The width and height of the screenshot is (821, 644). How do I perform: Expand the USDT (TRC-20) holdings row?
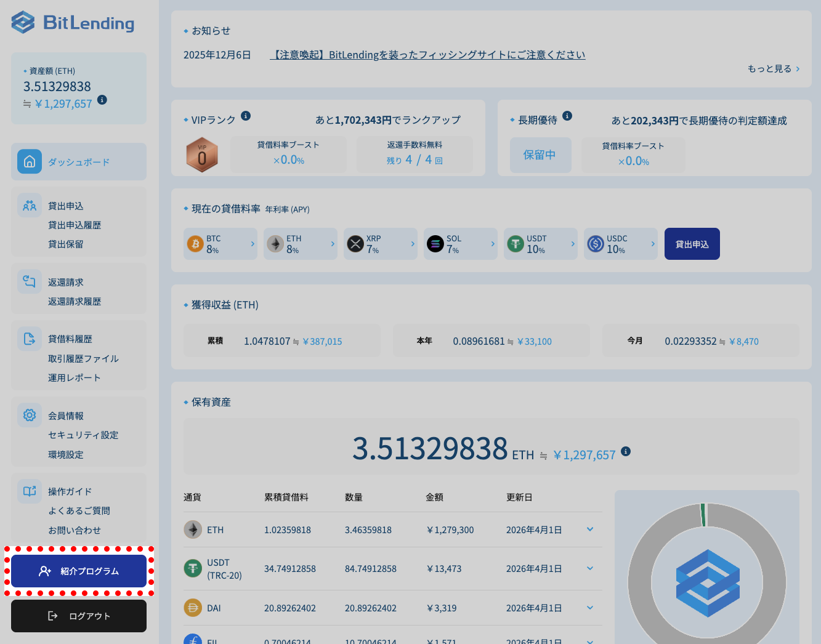click(590, 568)
